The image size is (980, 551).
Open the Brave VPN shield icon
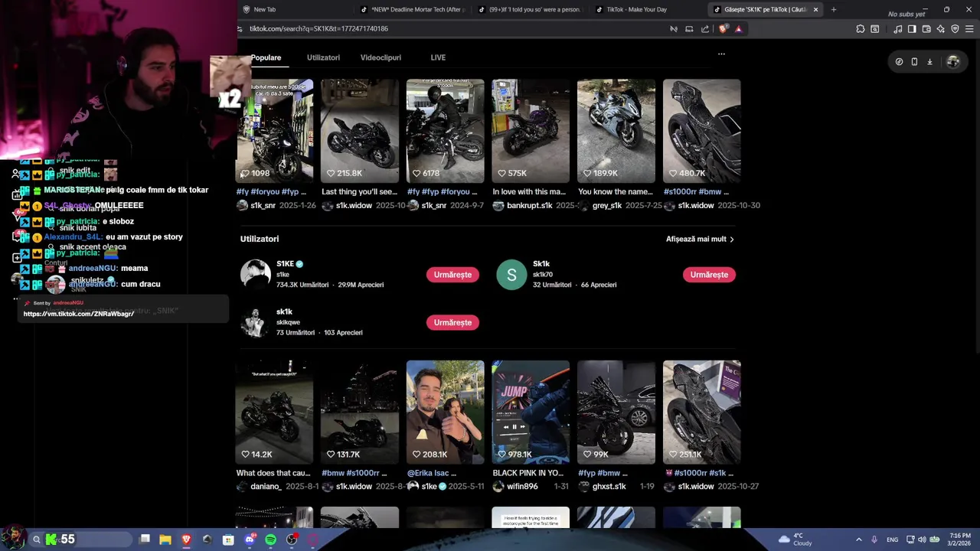[x=955, y=29]
